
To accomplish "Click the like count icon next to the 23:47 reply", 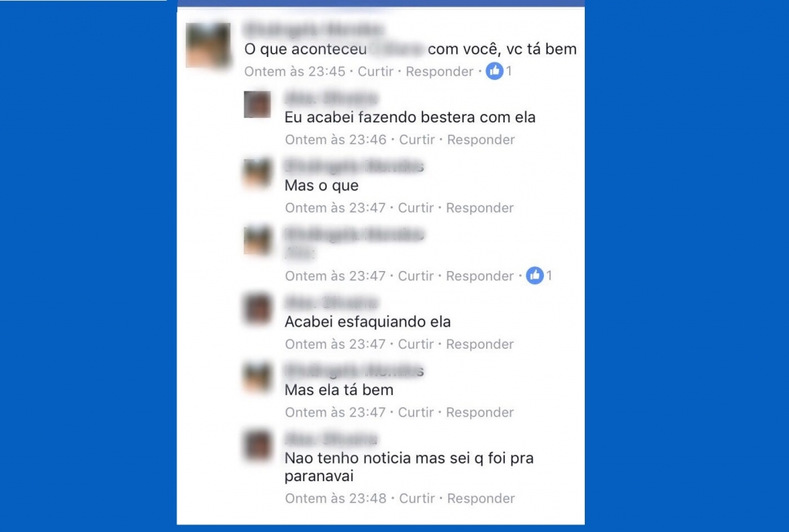I will (535, 275).
